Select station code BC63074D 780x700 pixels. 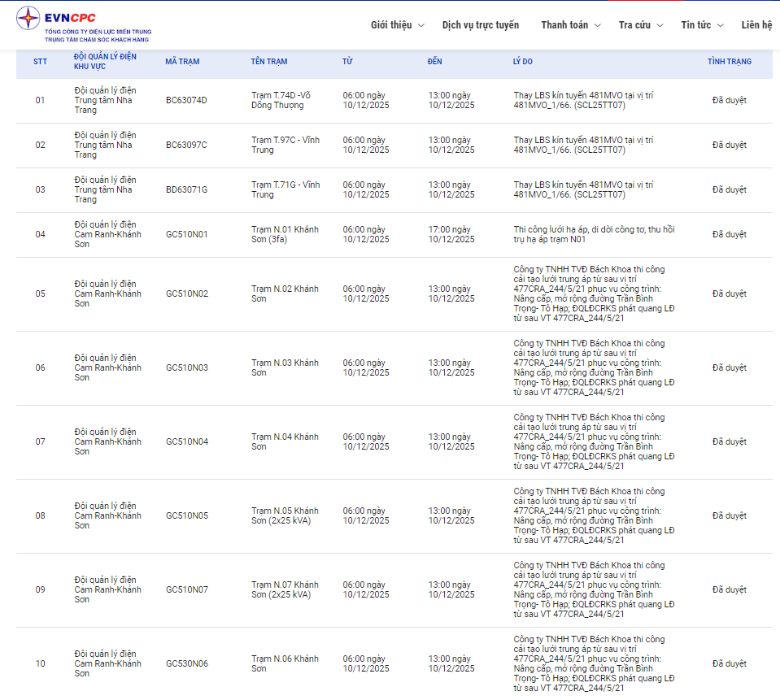(x=186, y=101)
